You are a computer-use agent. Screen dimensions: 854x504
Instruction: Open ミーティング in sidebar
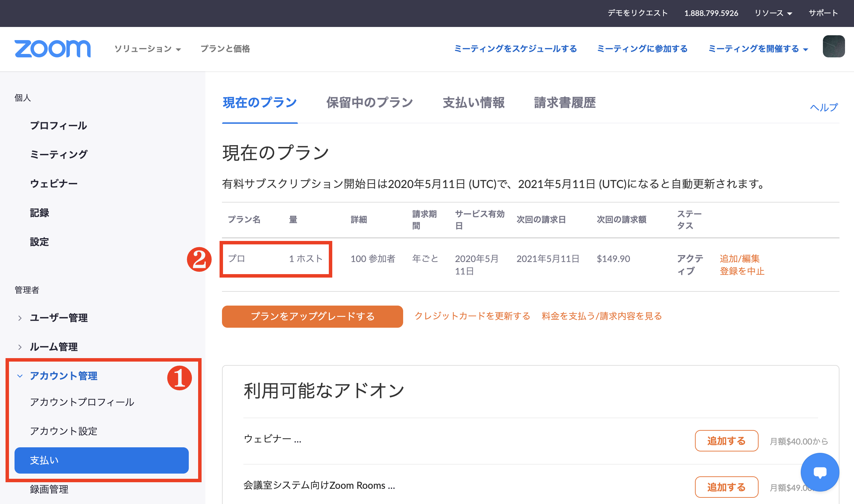coord(59,155)
